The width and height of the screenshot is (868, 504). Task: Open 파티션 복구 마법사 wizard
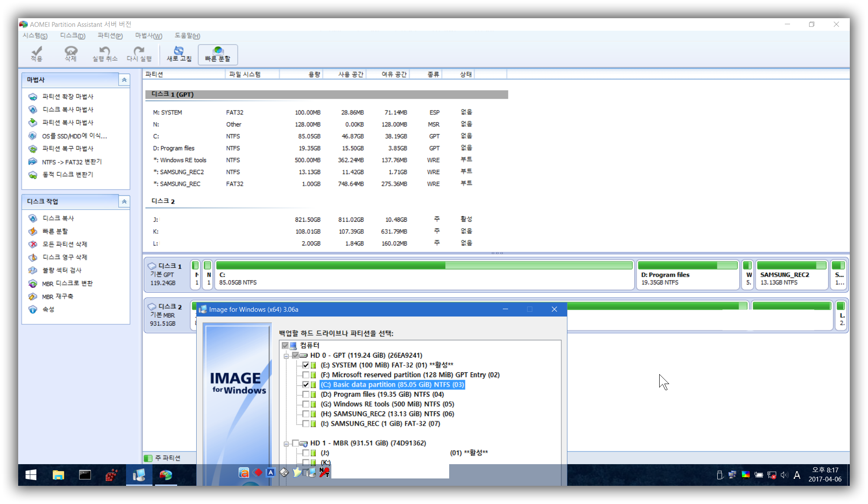point(68,149)
